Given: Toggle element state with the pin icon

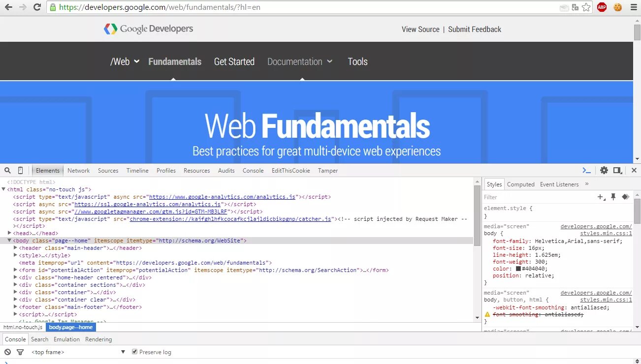Looking at the screenshot, I should pos(613,197).
